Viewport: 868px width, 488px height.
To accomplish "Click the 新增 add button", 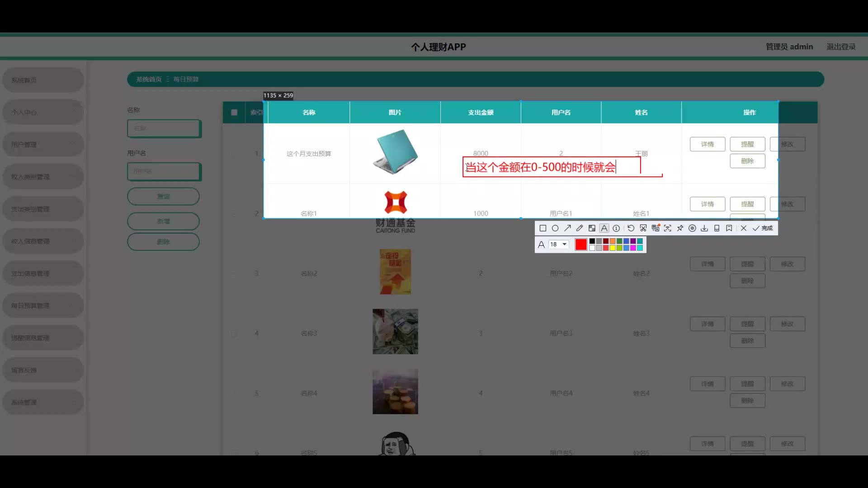I will coord(163,221).
